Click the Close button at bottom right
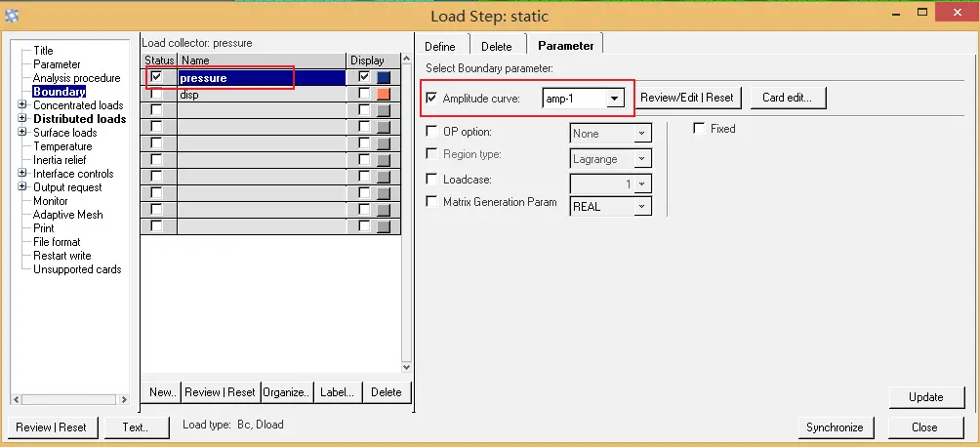Image resolution: width=980 pixels, height=447 pixels. click(x=924, y=427)
